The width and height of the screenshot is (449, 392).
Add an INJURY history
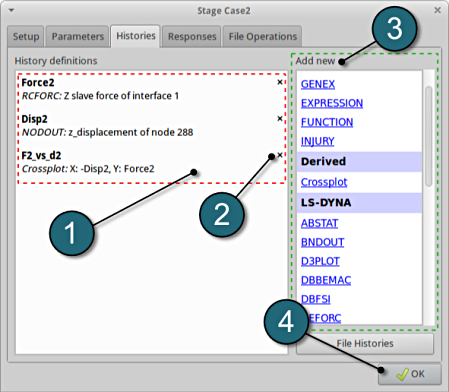[317, 141]
